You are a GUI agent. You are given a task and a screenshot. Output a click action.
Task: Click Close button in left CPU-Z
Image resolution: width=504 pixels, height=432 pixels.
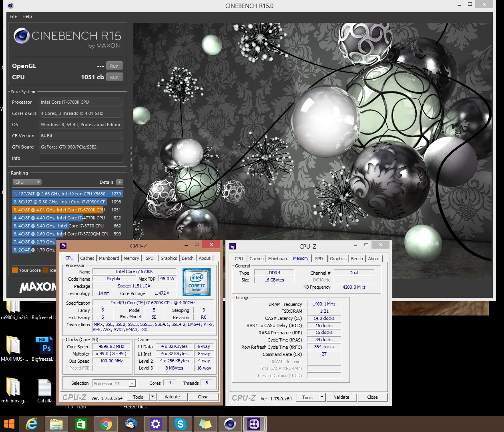tap(203, 397)
